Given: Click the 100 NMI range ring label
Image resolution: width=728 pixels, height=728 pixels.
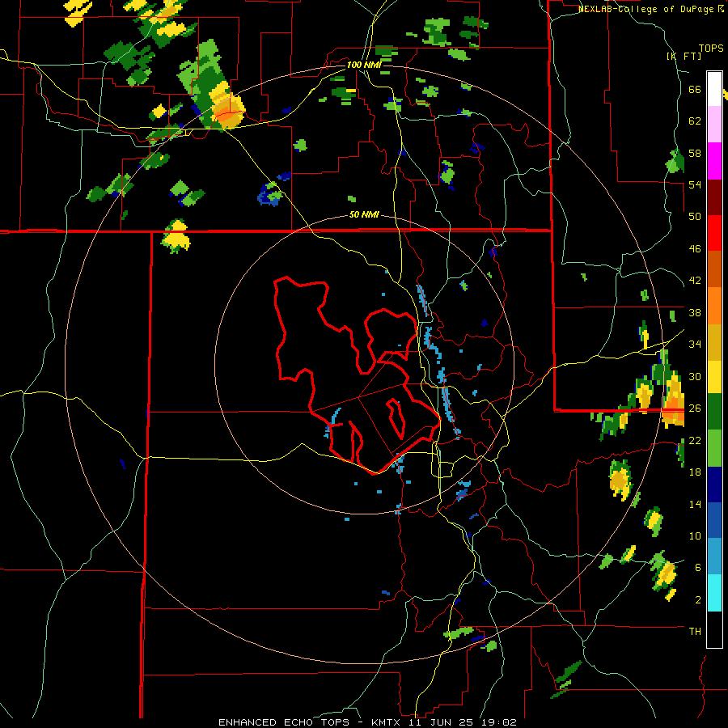Looking at the screenshot, I should pos(363,65).
